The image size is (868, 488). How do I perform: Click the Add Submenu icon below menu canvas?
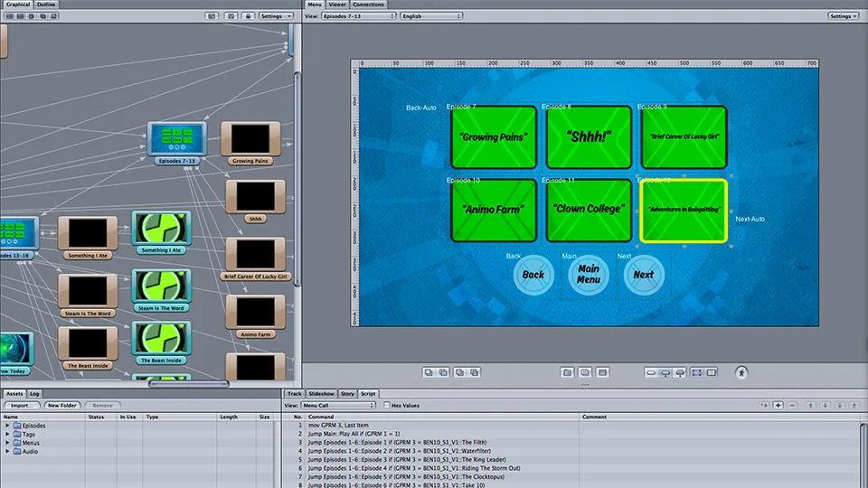pos(568,372)
